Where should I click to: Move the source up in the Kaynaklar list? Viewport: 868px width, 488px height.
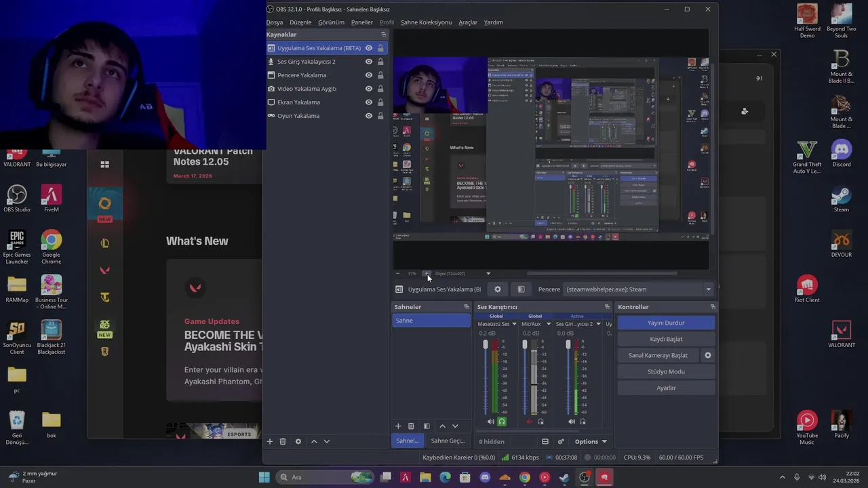(x=314, y=441)
